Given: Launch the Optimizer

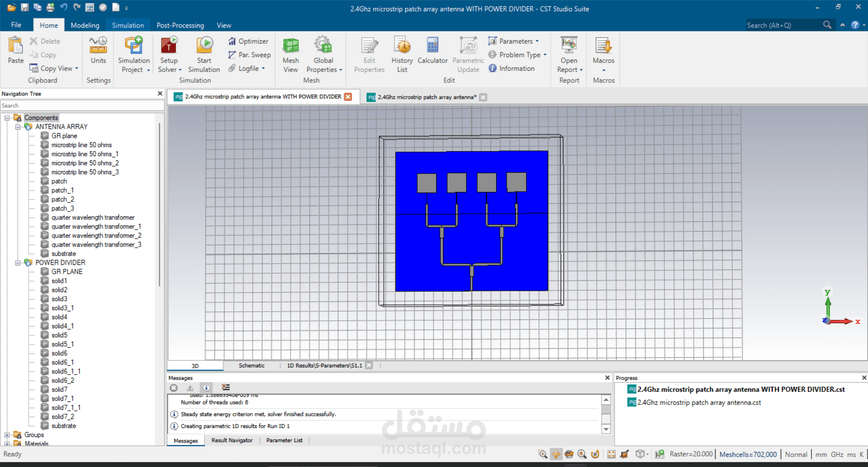Looking at the screenshot, I should tap(248, 41).
